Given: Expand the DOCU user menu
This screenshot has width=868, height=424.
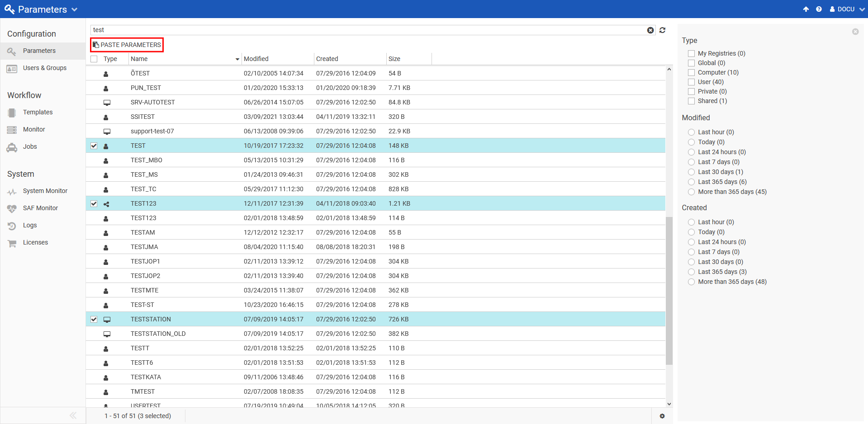Looking at the screenshot, I should tap(847, 9).
